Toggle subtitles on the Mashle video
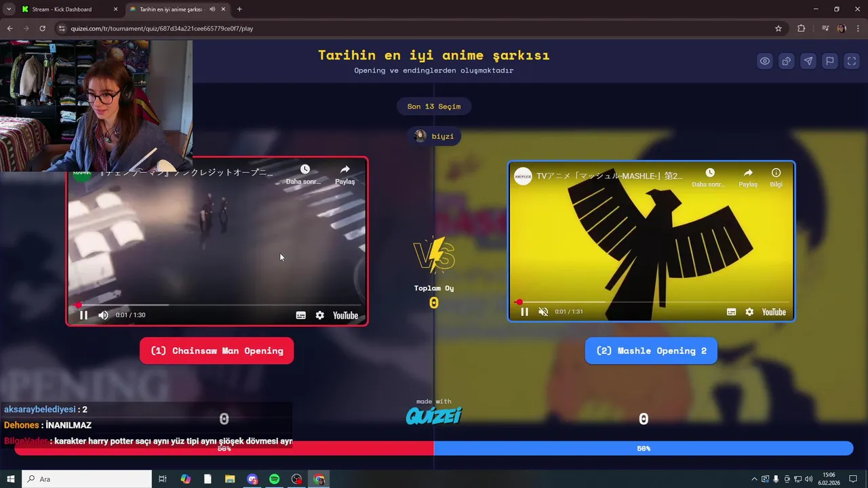This screenshot has height=488, width=868. [x=731, y=312]
